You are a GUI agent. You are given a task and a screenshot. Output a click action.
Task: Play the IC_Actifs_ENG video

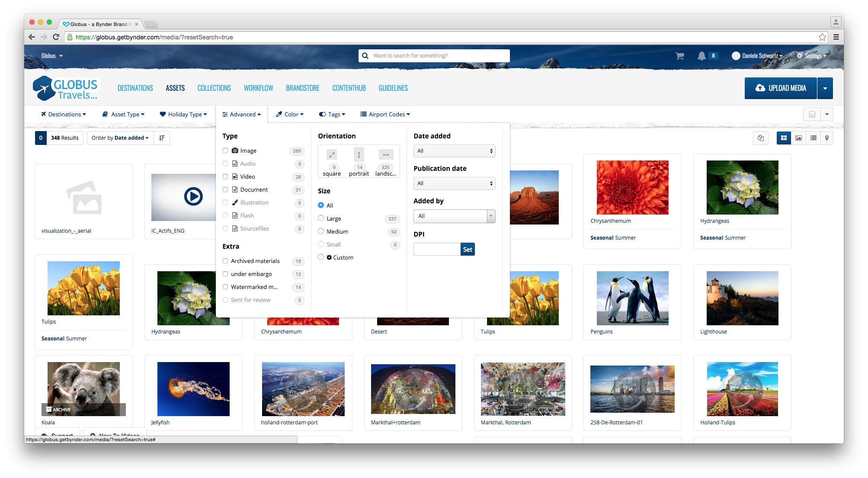point(193,196)
